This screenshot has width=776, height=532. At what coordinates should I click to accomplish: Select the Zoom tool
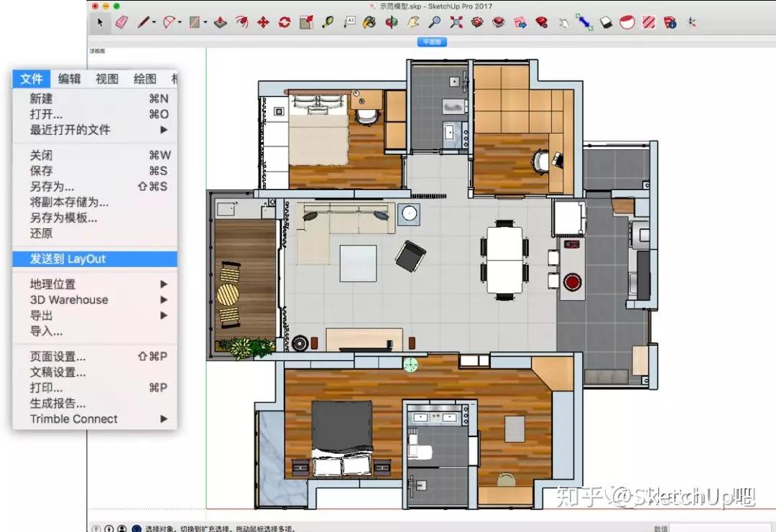[435, 22]
